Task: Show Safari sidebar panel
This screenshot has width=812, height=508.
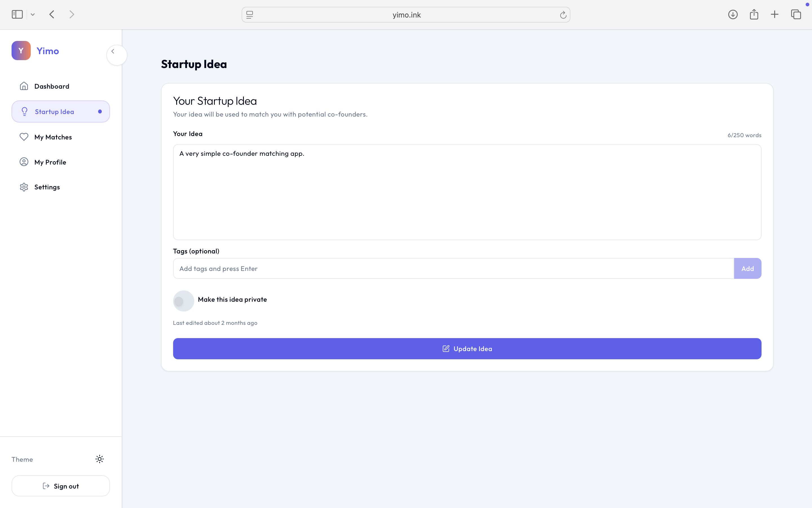Action: (x=17, y=14)
